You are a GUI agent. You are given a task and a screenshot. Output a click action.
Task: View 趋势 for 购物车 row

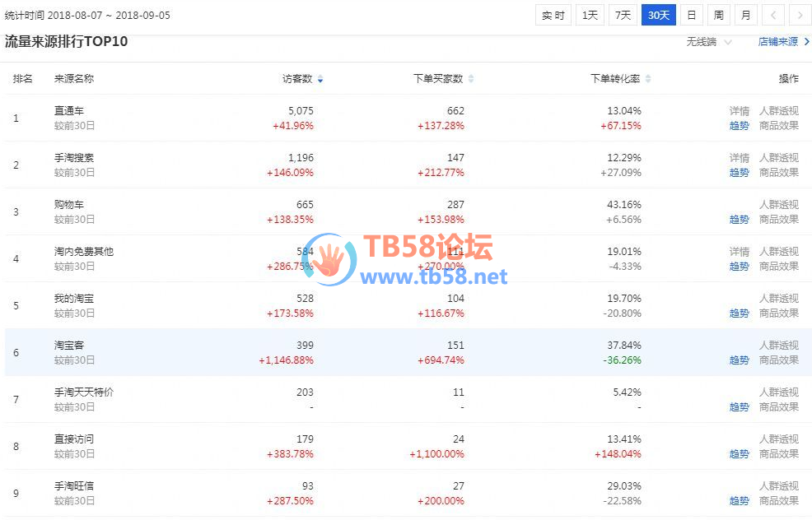coord(739,220)
